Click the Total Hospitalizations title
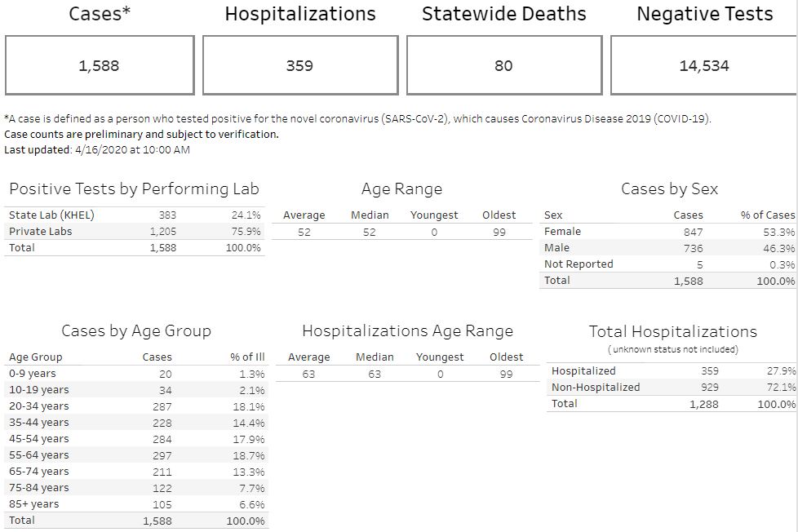The height and width of the screenshot is (532, 798). pyautogui.click(x=672, y=332)
